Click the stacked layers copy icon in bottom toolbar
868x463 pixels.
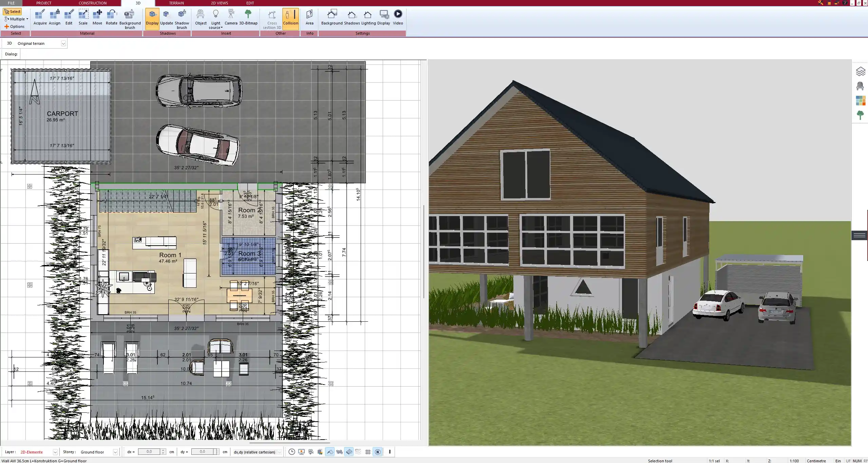(x=320, y=452)
